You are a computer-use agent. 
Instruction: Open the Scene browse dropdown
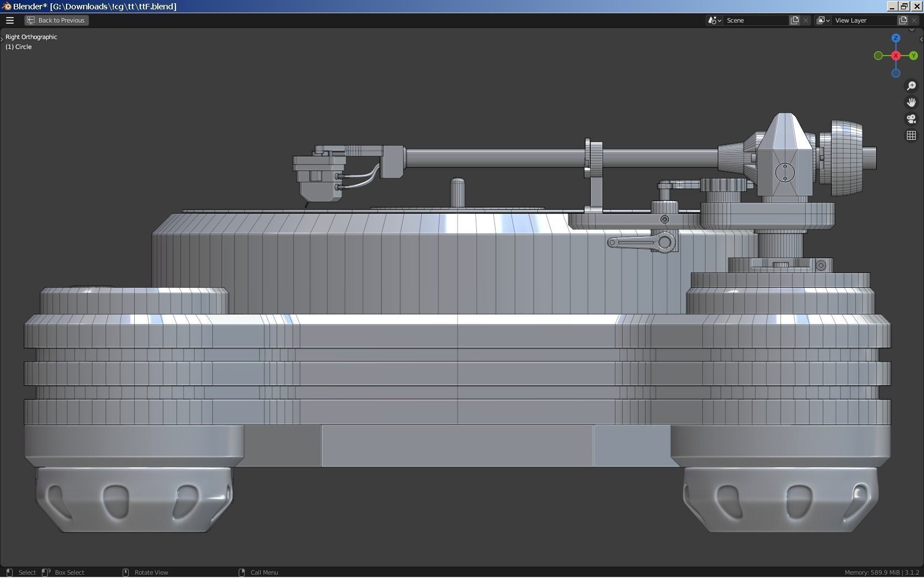point(714,20)
